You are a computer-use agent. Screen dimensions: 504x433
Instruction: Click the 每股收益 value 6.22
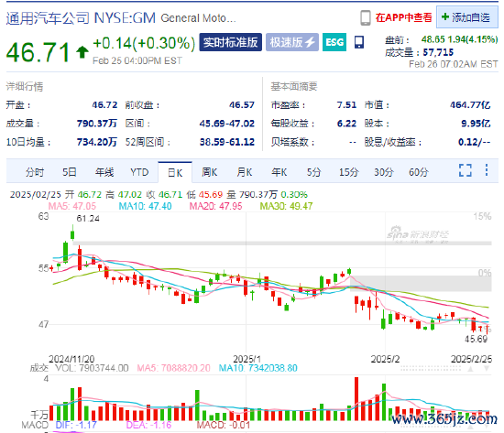point(346,124)
